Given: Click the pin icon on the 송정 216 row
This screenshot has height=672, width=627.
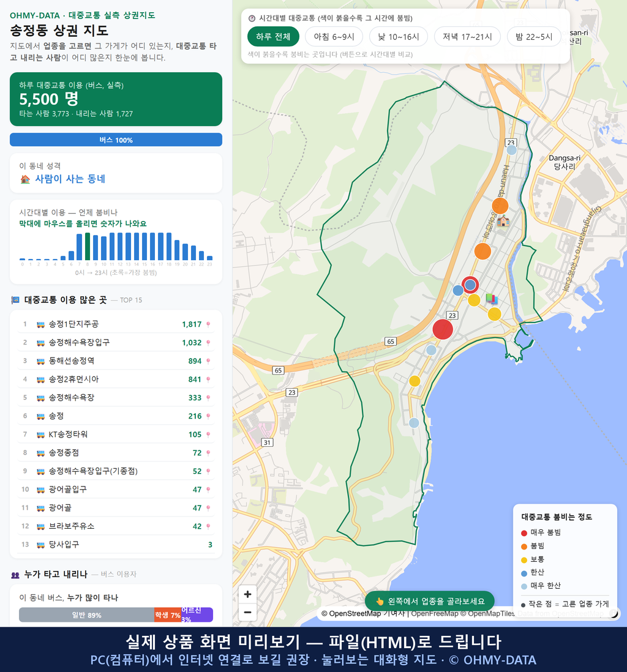Looking at the screenshot, I should (208, 416).
